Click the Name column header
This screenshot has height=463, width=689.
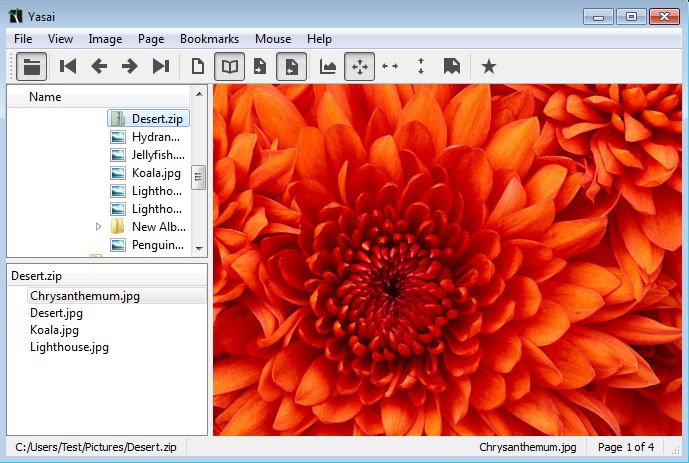tap(45, 97)
